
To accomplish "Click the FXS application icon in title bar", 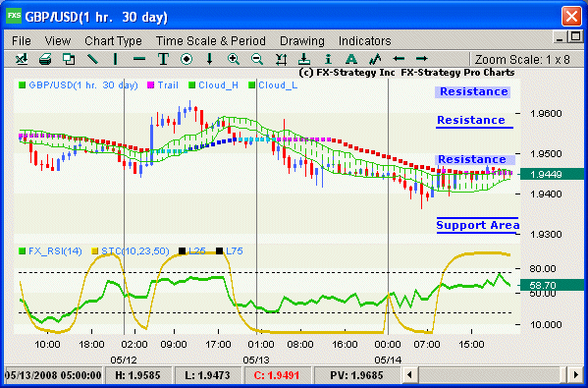I will [x=14, y=16].
